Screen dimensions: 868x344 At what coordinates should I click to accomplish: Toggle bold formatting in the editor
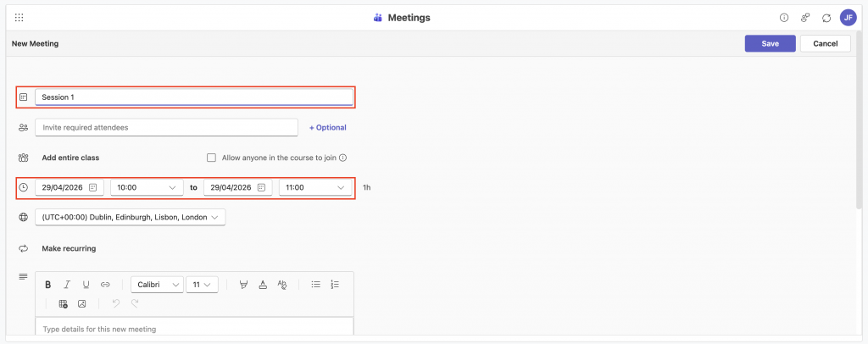click(48, 285)
